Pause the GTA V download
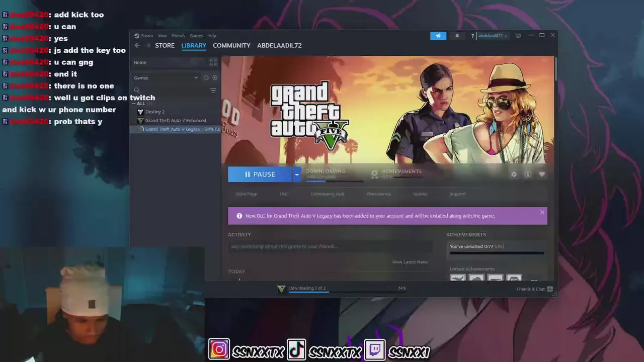This screenshot has width=644, height=362. (260, 174)
